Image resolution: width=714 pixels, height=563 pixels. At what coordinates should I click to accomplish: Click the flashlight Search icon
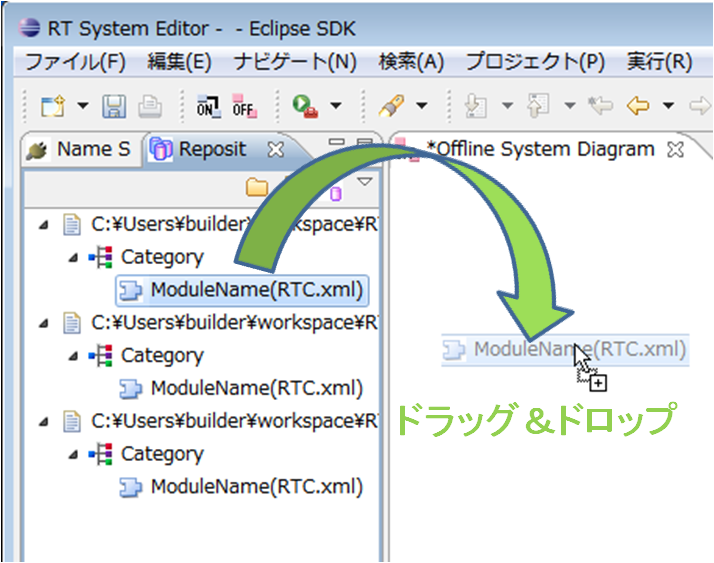coord(392,106)
